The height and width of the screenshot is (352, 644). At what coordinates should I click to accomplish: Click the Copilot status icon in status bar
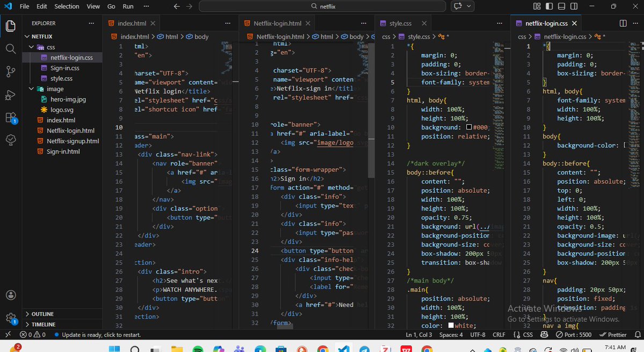pos(543,334)
